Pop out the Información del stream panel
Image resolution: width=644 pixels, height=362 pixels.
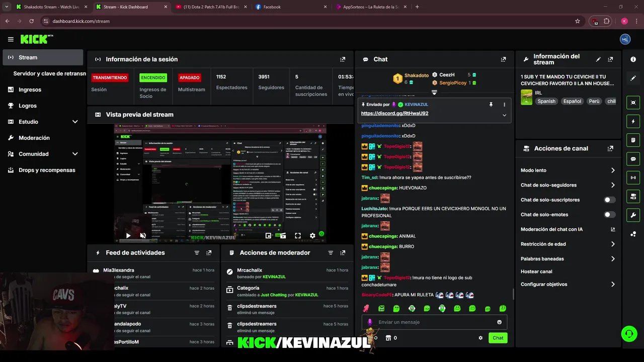tap(610, 59)
